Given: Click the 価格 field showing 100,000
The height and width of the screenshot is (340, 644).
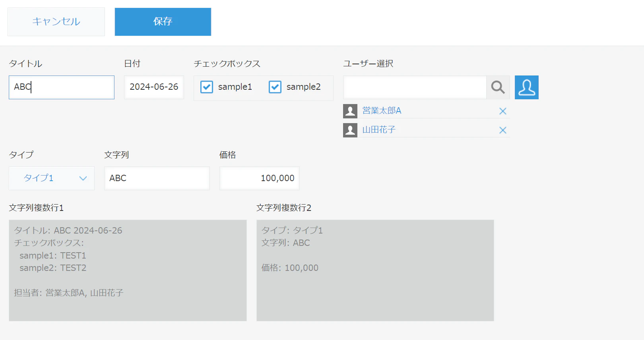Looking at the screenshot, I should click(x=260, y=178).
